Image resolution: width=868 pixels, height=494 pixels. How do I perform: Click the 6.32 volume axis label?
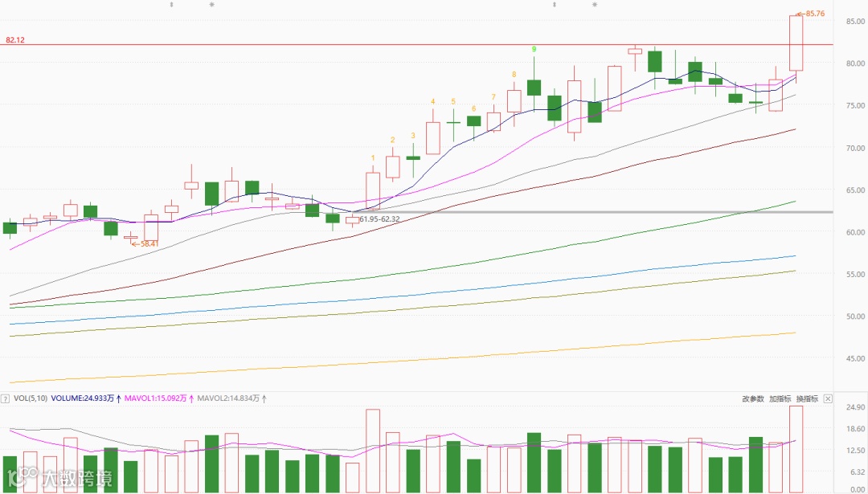pyautogui.click(x=857, y=472)
